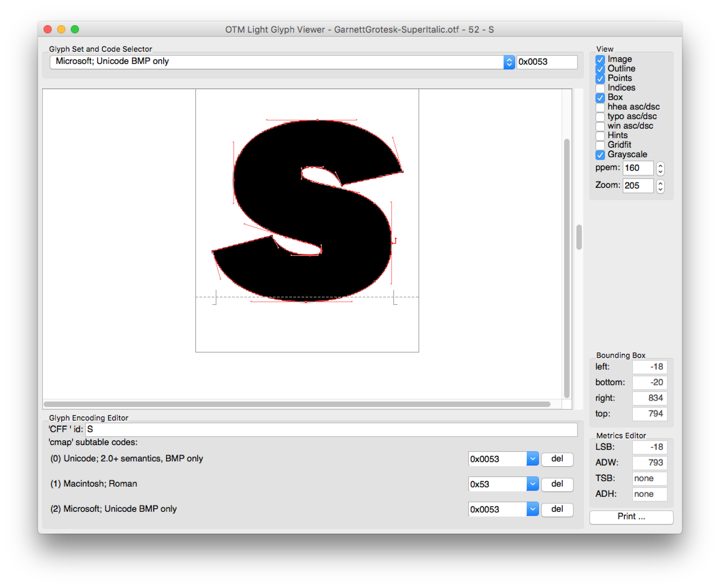Toggle the Box checkbox

pos(600,98)
